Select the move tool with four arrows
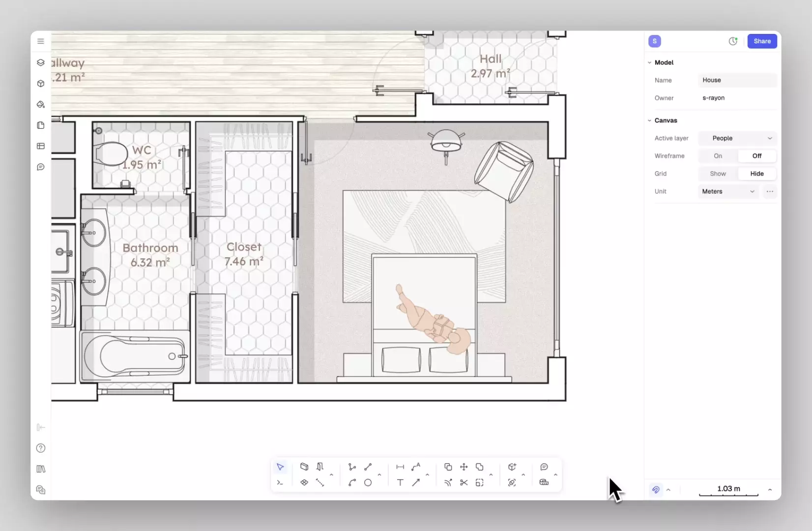Image resolution: width=812 pixels, height=531 pixels. (464, 467)
